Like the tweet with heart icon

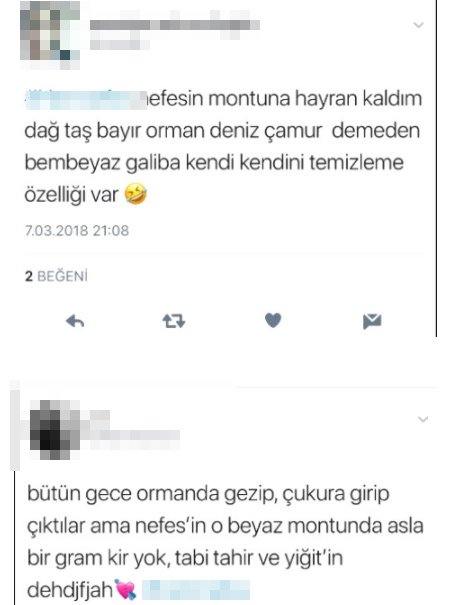[x=273, y=320]
